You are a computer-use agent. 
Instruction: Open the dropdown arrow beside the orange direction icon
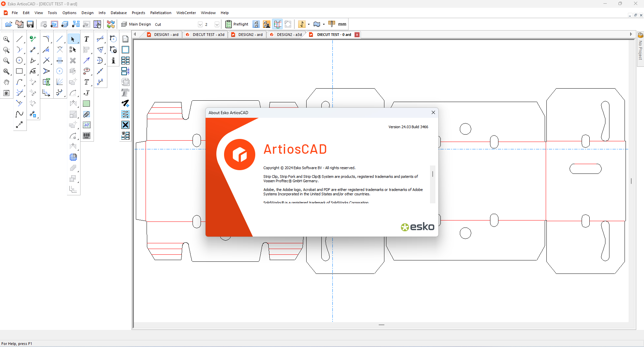click(309, 24)
